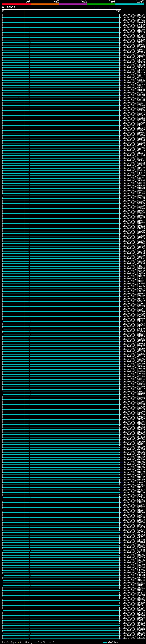Select label UniRef100_Q697U8
Viewport: 146px width, 644px height.
[x=133, y=618]
